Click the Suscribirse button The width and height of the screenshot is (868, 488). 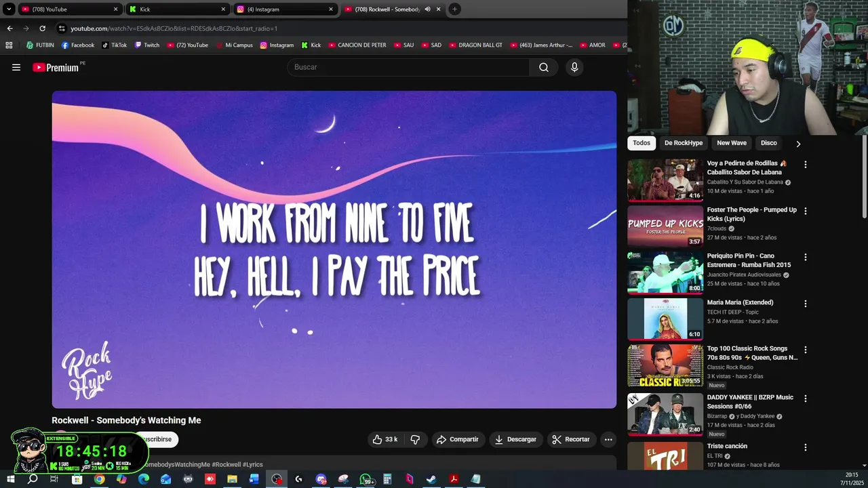(x=157, y=439)
